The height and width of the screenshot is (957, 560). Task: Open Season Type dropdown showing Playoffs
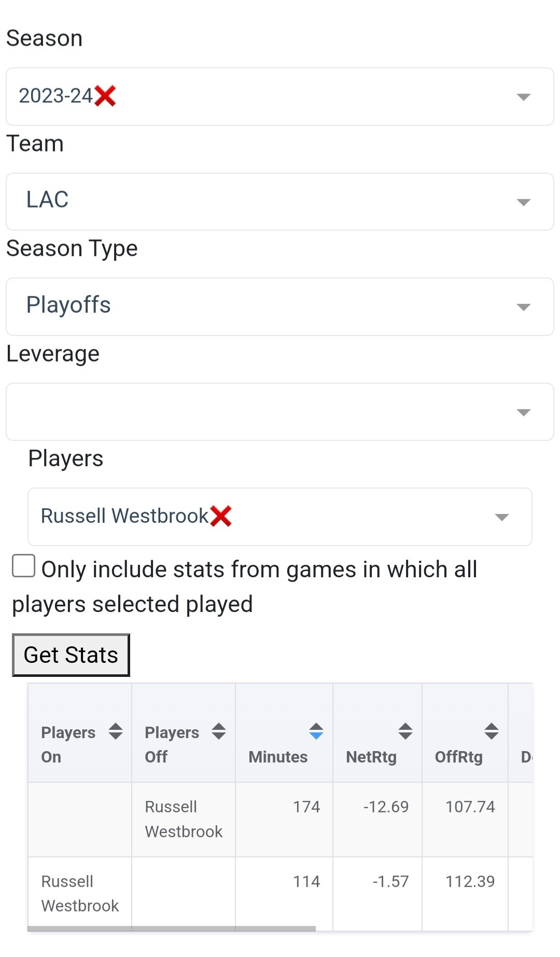524,307
